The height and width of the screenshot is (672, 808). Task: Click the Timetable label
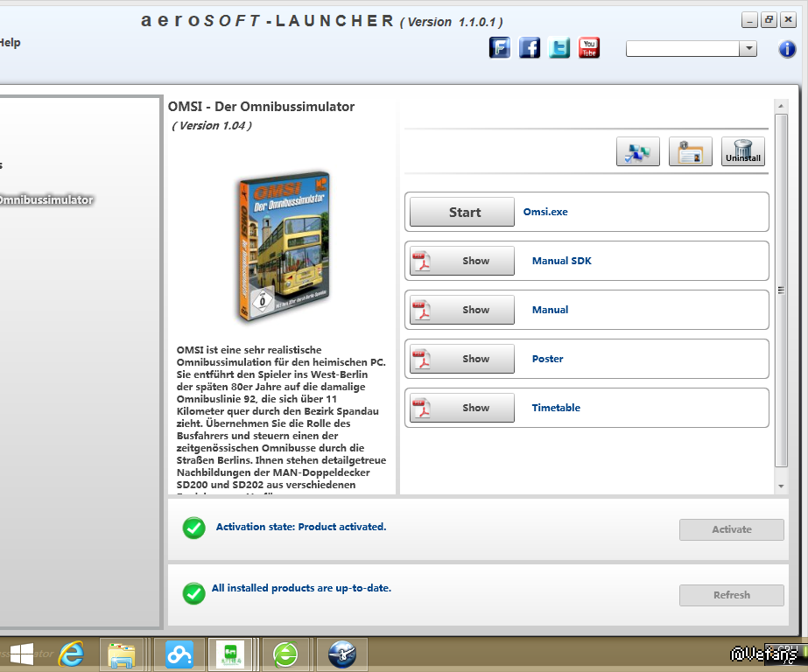point(556,408)
